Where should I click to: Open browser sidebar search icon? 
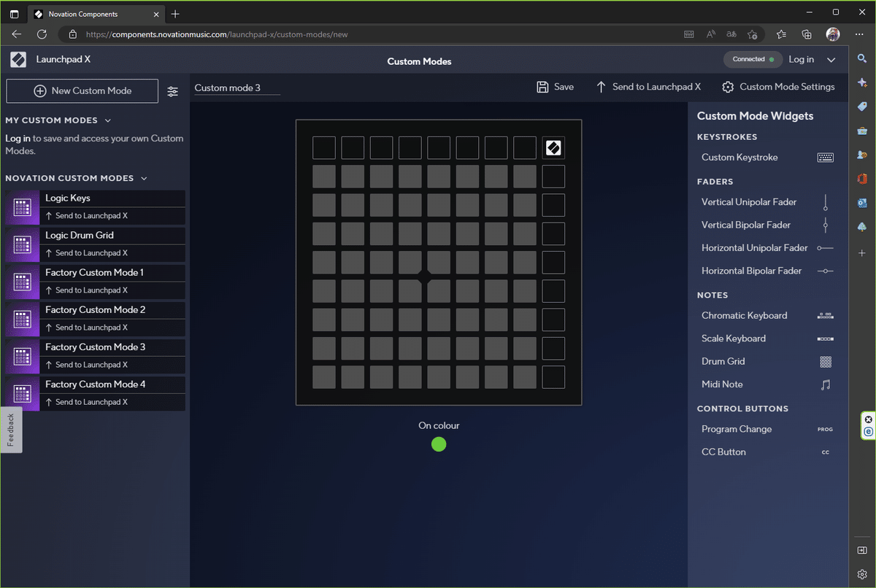pos(862,59)
